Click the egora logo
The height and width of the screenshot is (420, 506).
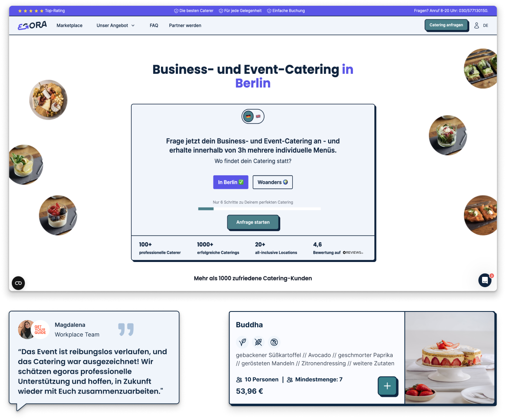tap(32, 26)
